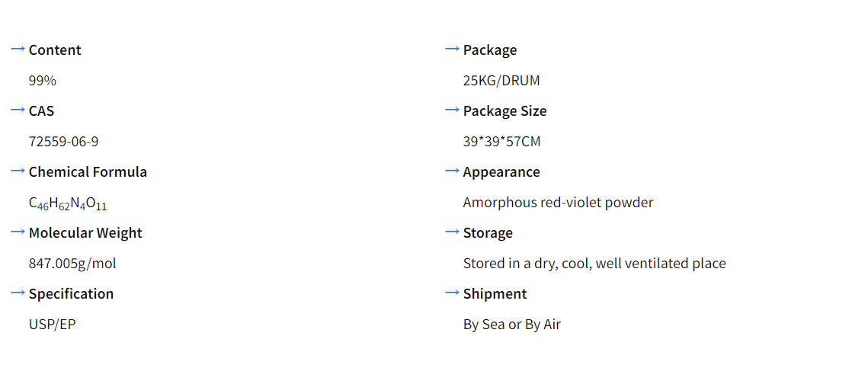
Task: Click the arrow beside Specification
Action: tap(18, 293)
